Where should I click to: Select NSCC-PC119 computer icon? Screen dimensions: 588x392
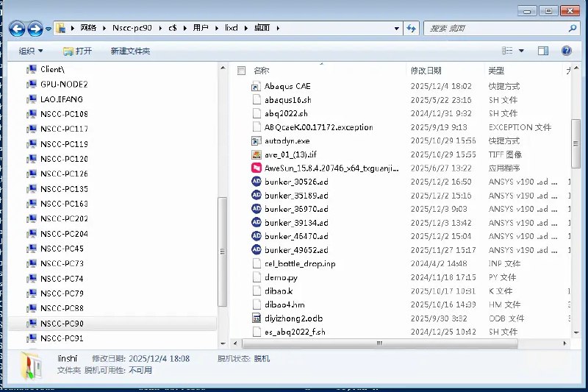(x=32, y=144)
